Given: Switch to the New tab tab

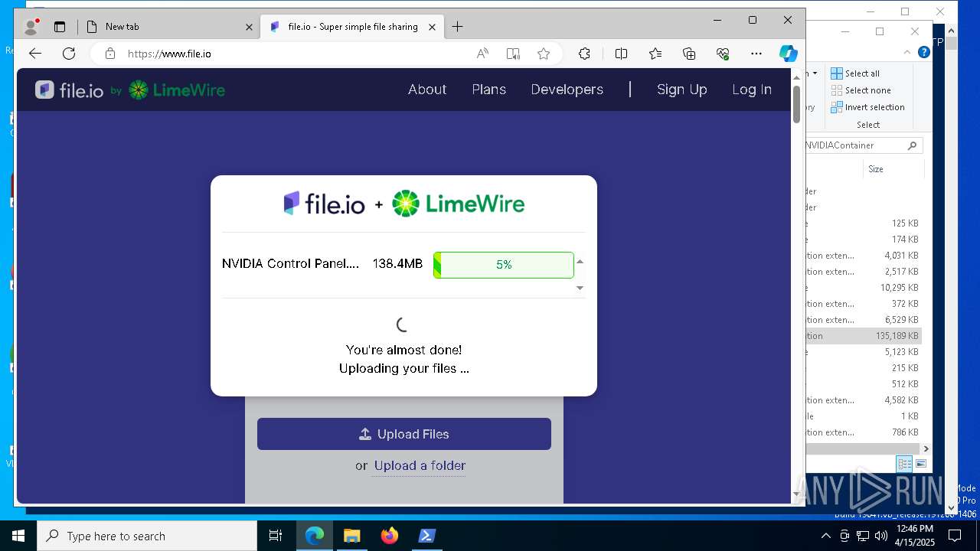Looking at the screenshot, I should 168,27.
